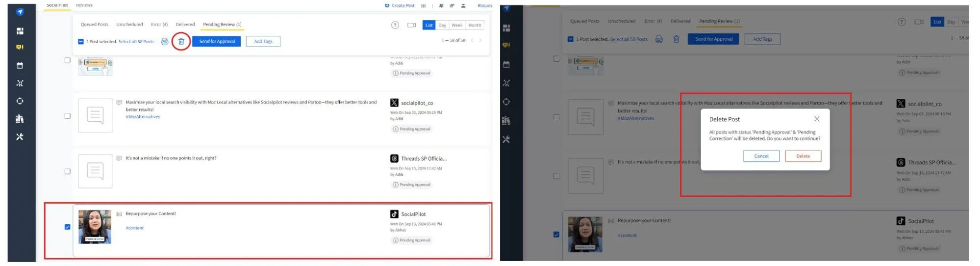Click the video camera icon in right screenshot

pos(919,22)
